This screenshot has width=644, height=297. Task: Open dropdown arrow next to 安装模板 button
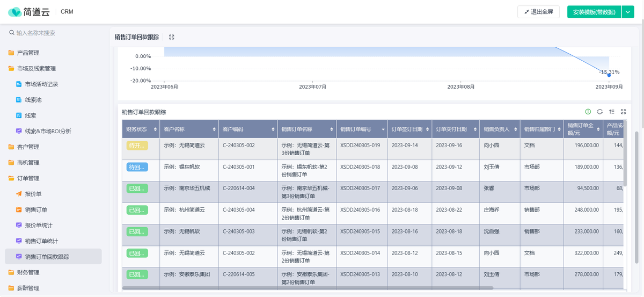628,12
